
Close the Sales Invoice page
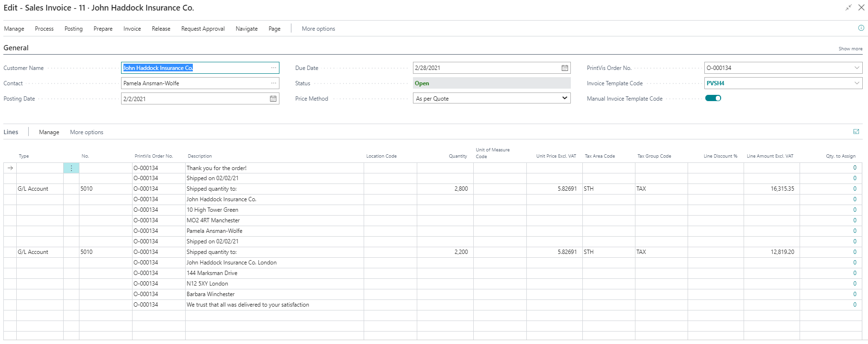tap(861, 8)
